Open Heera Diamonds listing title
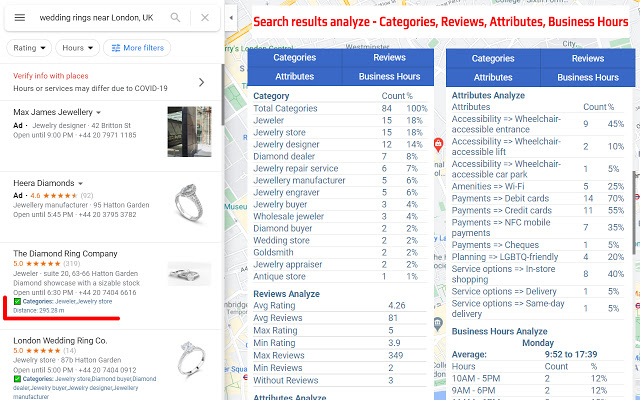640x400 pixels. pos(44,183)
